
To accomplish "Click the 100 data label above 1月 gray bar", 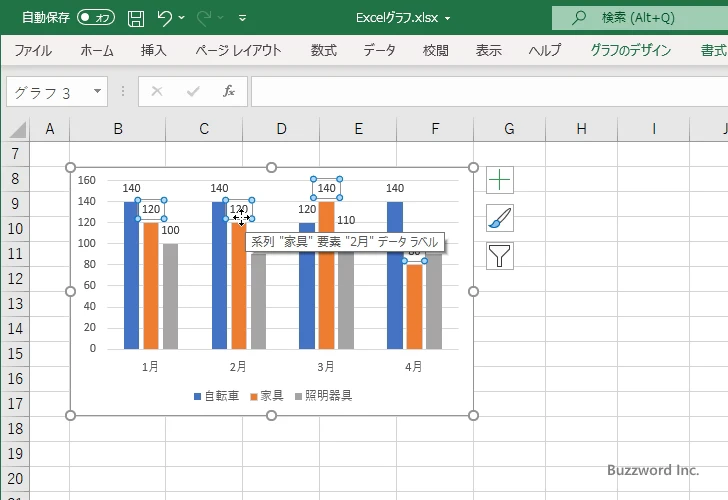I will click(x=170, y=230).
